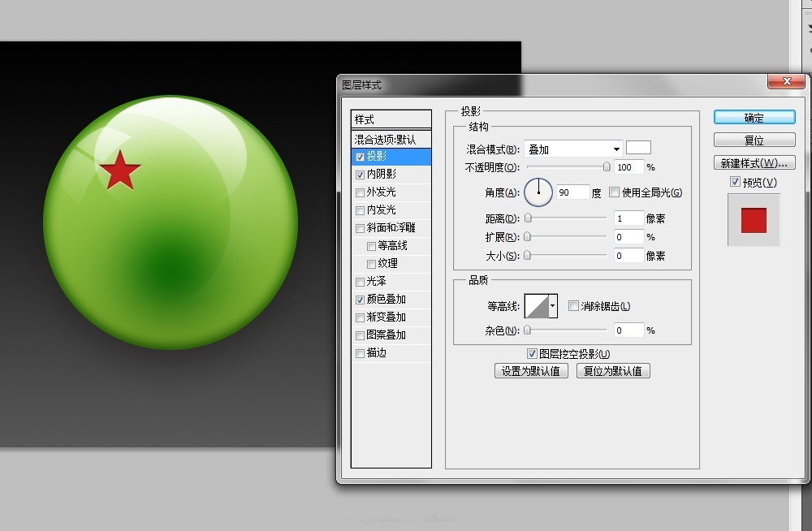The width and height of the screenshot is (812, 531).
Task: Click the shadow angle dial control
Action: tap(538, 192)
